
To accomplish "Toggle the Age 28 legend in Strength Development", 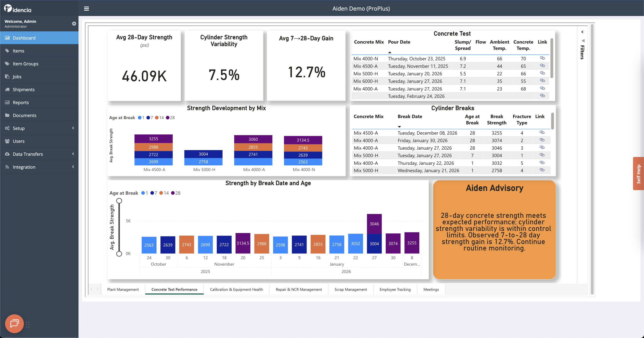I will click(x=170, y=118).
